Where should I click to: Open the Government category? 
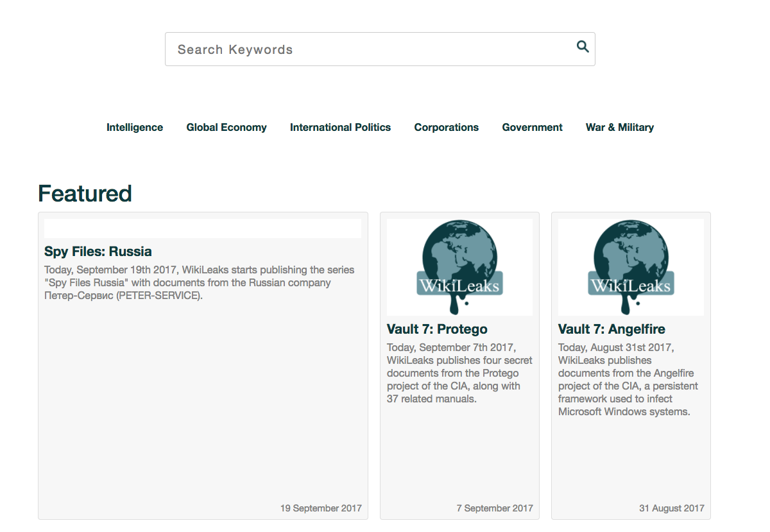tap(532, 127)
